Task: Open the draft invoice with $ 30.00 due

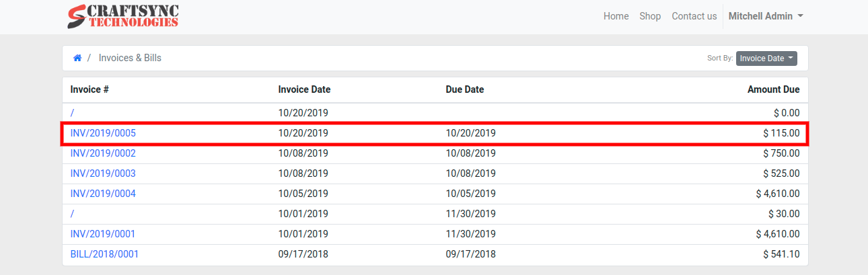Action: point(73,214)
